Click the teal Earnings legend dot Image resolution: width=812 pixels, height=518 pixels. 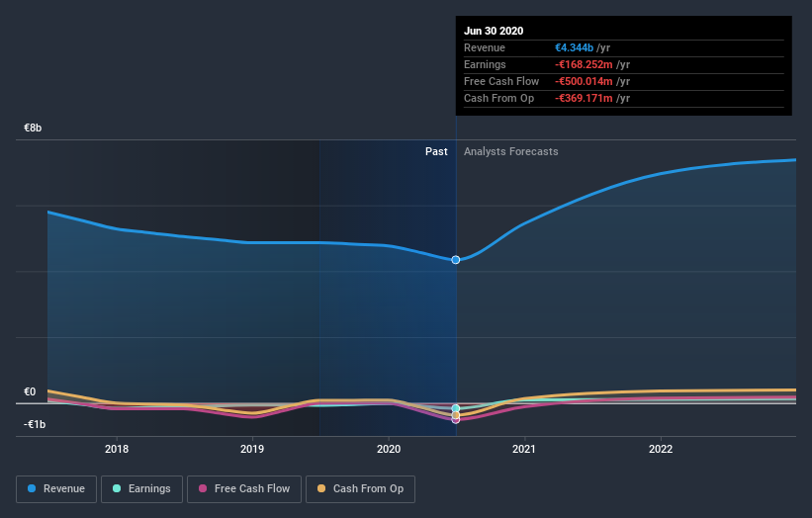pos(117,488)
